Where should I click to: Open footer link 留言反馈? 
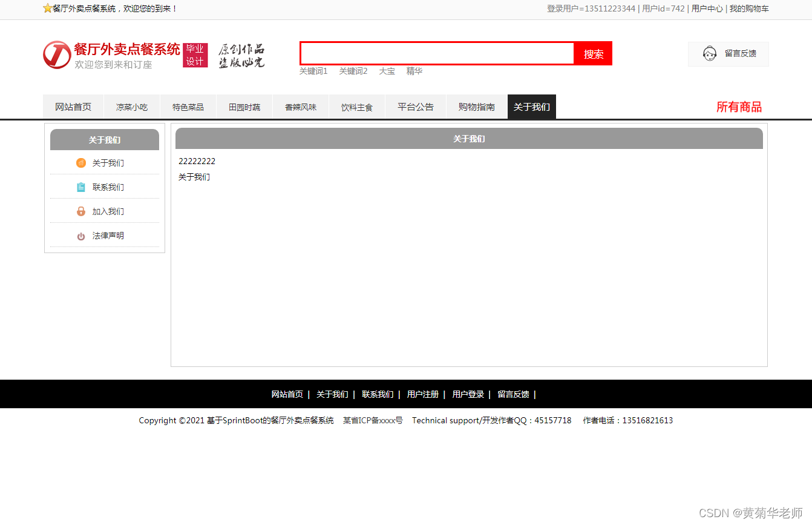(x=513, y=394)
